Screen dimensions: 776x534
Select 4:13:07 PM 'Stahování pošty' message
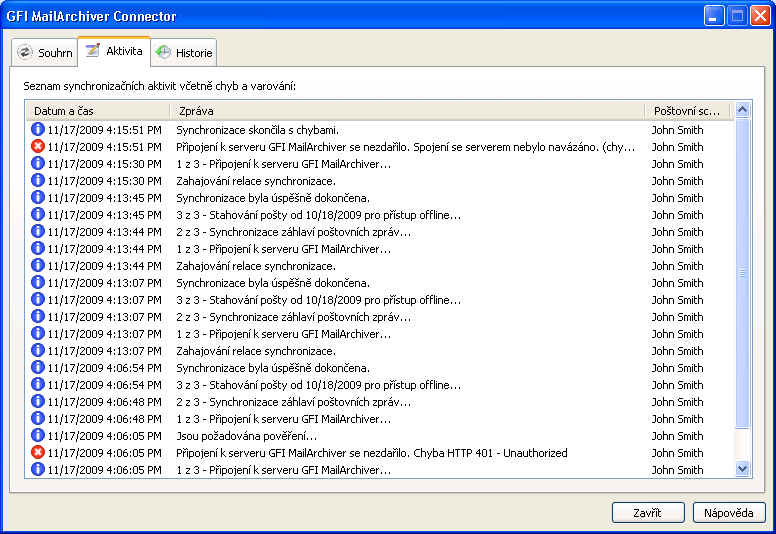pos(319,300)
